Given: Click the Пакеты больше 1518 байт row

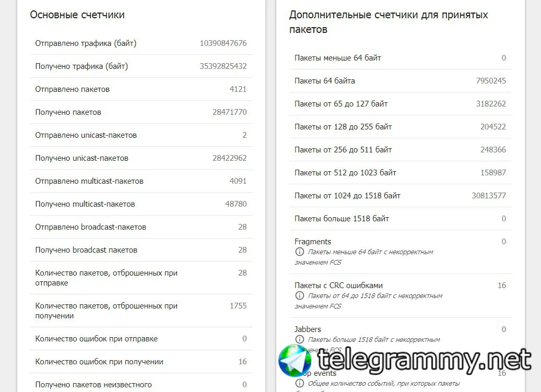Looking at the screenshot, I should pos(400,219).
